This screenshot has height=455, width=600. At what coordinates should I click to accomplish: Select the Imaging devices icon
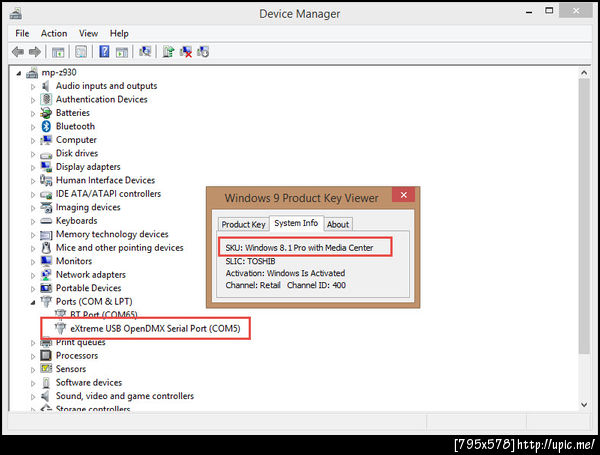point(46,207)
